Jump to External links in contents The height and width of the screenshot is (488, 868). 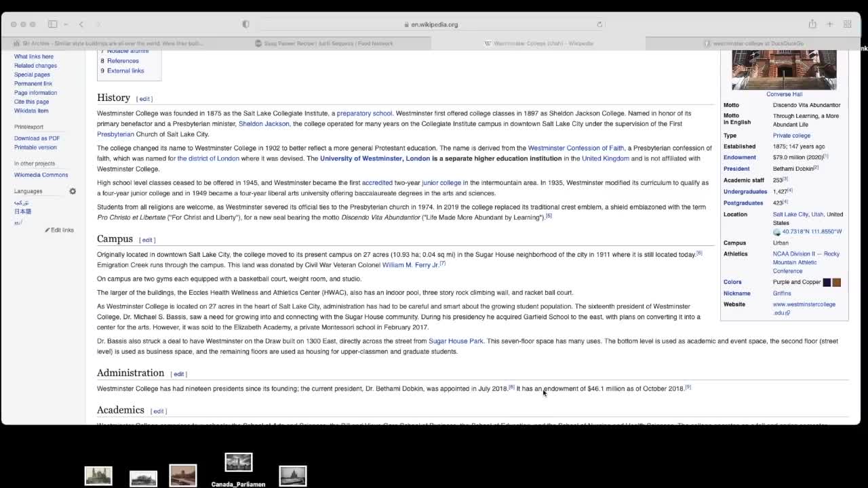pyautogui.click(x=125, y=70)
